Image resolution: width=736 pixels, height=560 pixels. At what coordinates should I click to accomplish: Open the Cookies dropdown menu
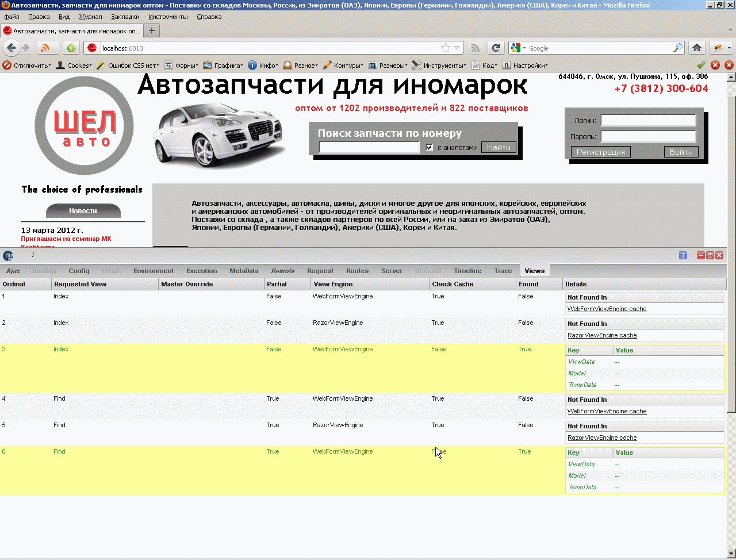(73, 66)
